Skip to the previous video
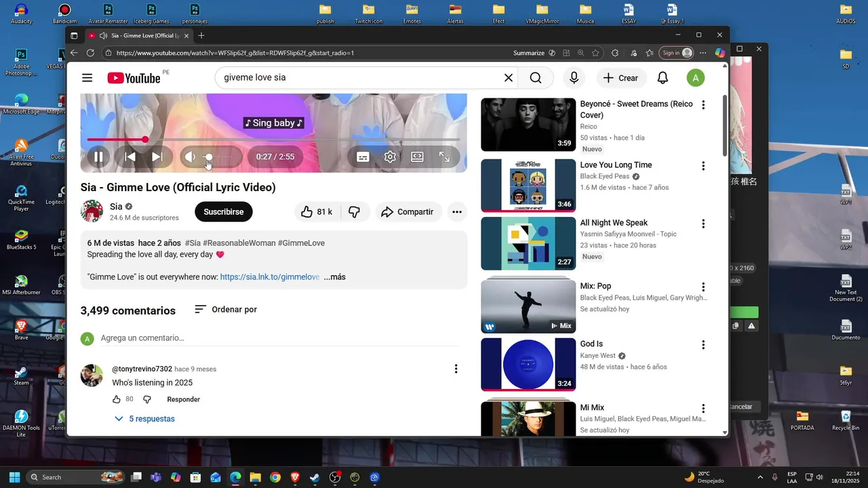This screenshot has width=868, height=488. (130, 157)
